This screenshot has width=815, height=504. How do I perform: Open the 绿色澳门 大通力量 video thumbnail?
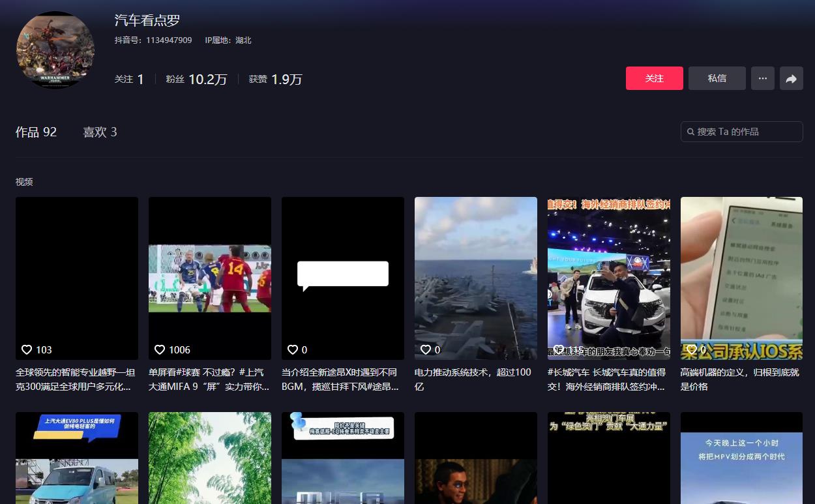point(609,458)
